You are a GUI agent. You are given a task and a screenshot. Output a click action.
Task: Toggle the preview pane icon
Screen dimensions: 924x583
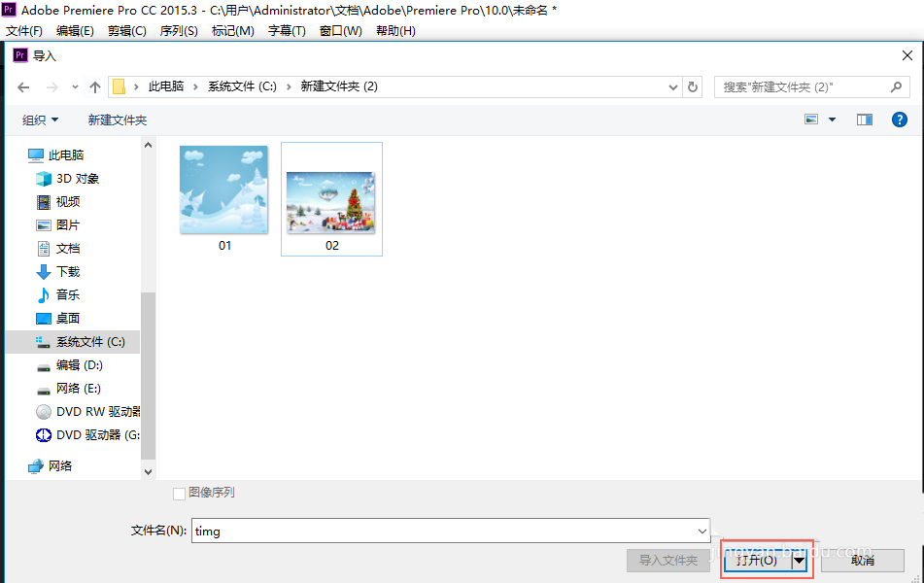click(x=862, y=120)
